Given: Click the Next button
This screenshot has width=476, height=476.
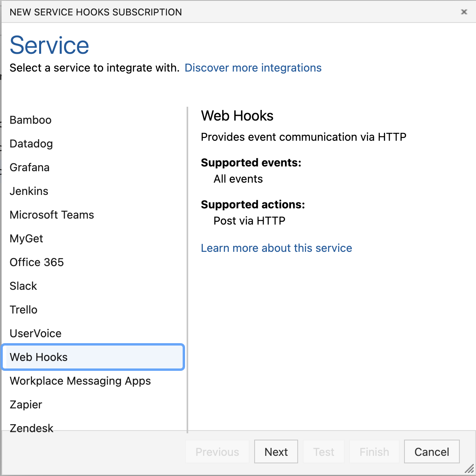Looking at the screenshot, I should (x=276, y=451).
